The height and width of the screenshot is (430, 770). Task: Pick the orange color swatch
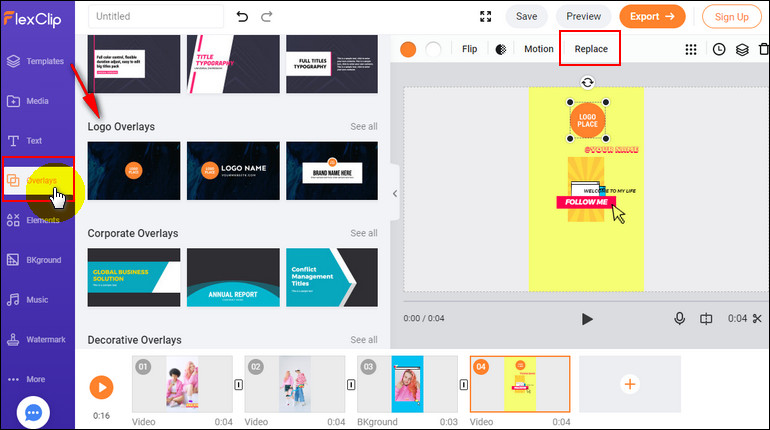(x=408, y=49)
